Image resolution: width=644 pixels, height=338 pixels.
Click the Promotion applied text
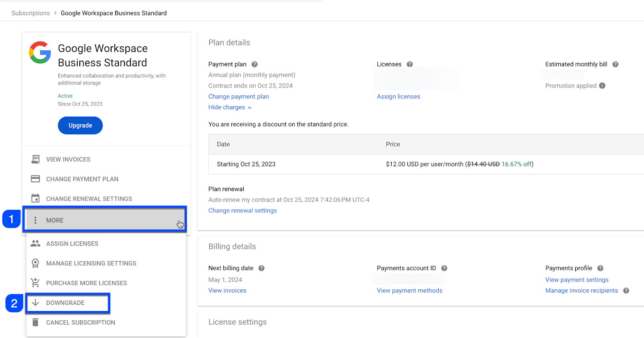coord(571,86)
